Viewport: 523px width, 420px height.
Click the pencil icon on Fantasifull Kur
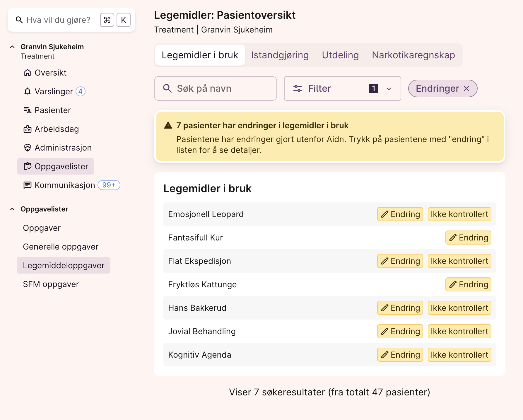[x=453, y=238]
